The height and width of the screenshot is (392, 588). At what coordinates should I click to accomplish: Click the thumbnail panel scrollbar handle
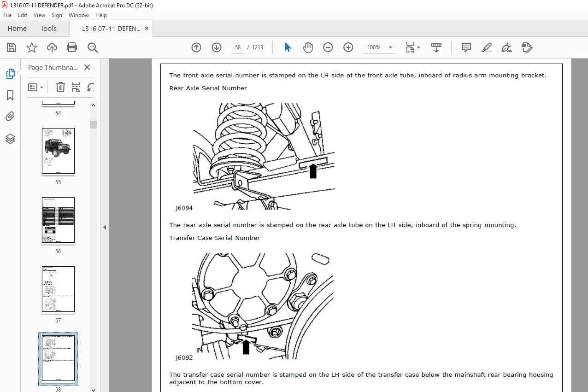click(x=94, y=124)
